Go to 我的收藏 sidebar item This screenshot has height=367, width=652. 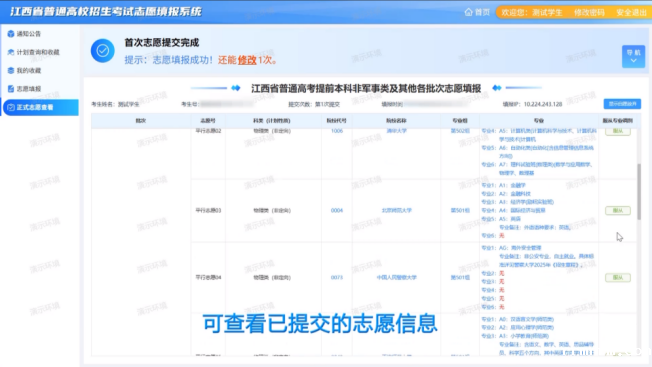coord(24,70)
